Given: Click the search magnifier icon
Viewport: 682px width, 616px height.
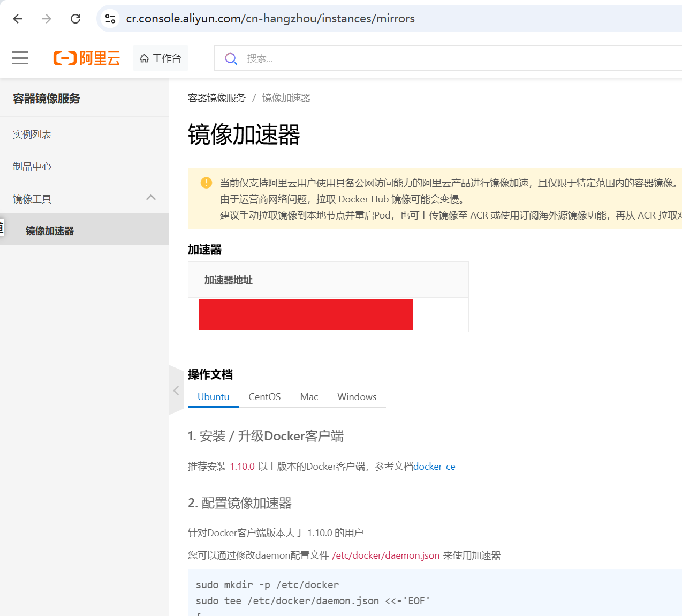Looking at the screenshot, I should [231, 58].
